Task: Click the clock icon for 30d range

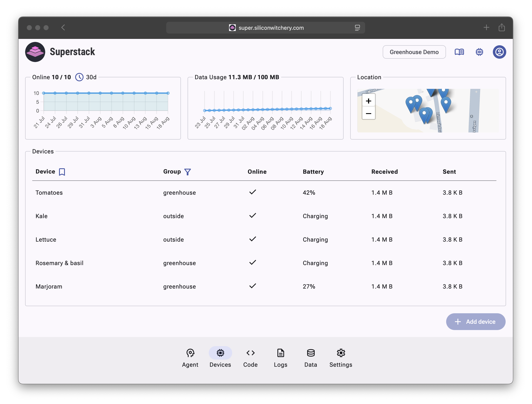Action: click(79, 77)
